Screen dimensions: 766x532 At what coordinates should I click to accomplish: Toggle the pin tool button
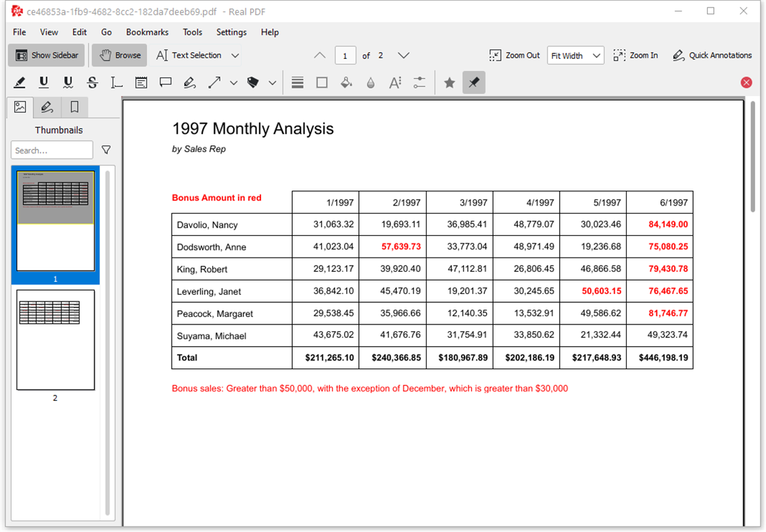coord(474,82)
